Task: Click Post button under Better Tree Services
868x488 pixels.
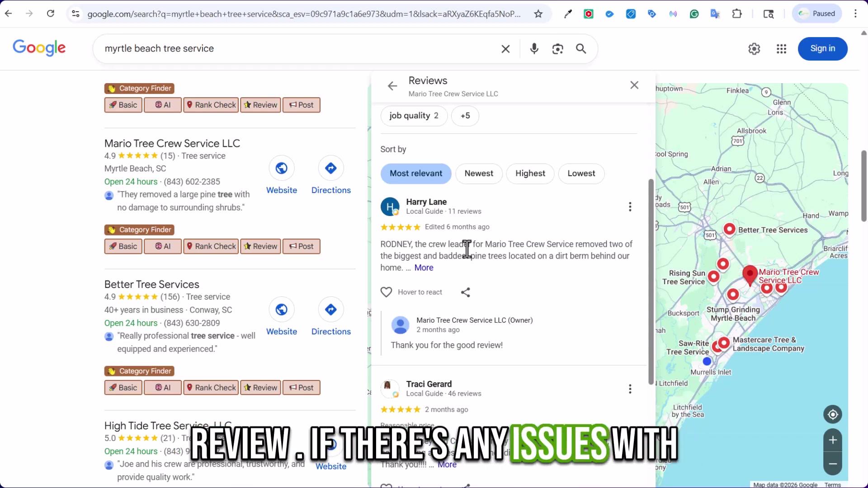Action: click(302, 388)
